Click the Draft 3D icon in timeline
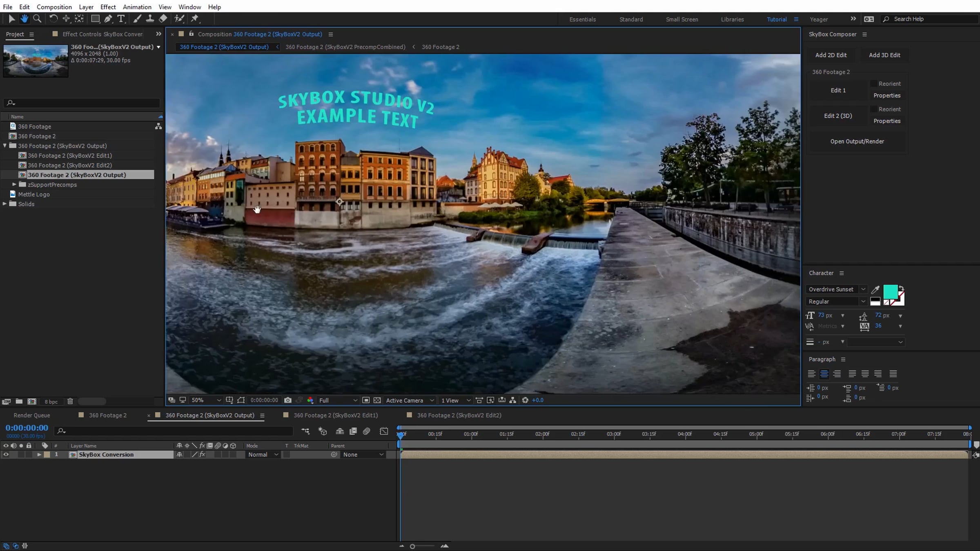The height and width of the screenshot is (551, 980). click(x=323, y=431)
